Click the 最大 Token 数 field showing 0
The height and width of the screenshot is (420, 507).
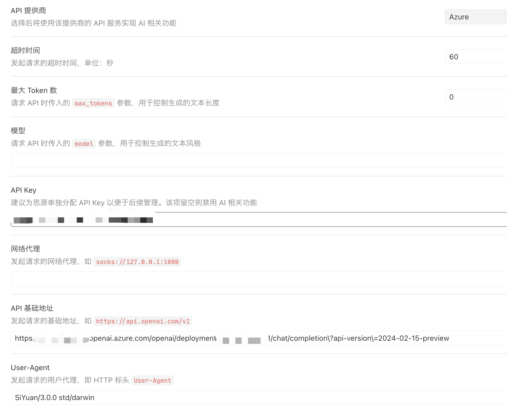[x=475, y=97]
